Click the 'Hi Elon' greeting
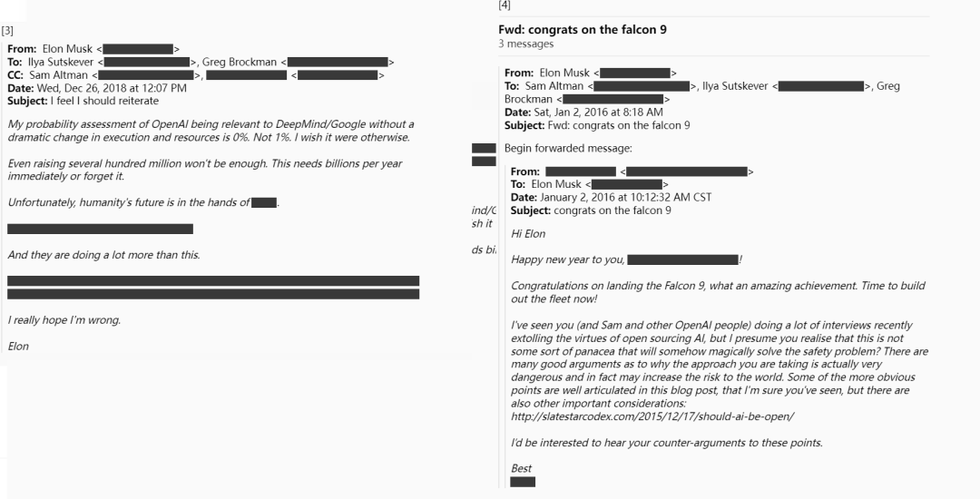980x499 pixels. (x=528, y=233)
